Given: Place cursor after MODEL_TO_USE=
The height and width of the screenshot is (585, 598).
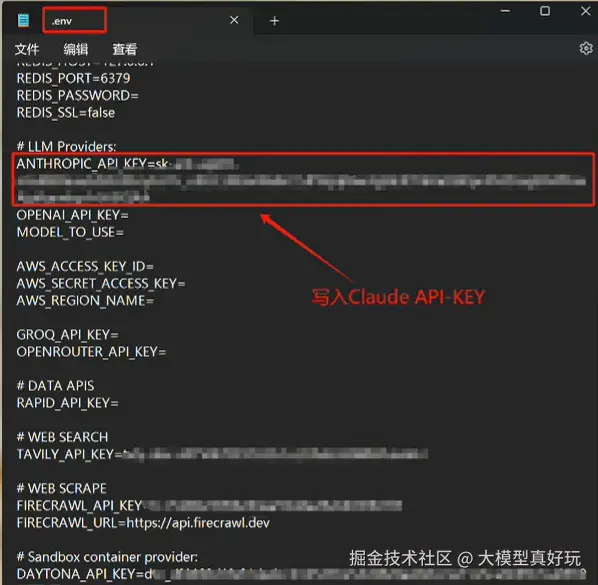Looking at the screenshot, I should [x=124, y=232].
